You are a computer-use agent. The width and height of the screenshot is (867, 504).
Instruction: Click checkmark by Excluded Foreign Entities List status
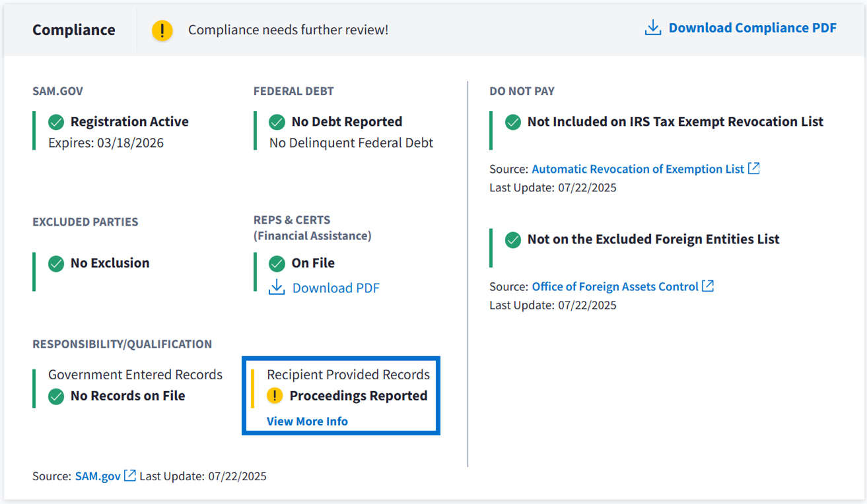pyautogui.click(x=513, y=239)
